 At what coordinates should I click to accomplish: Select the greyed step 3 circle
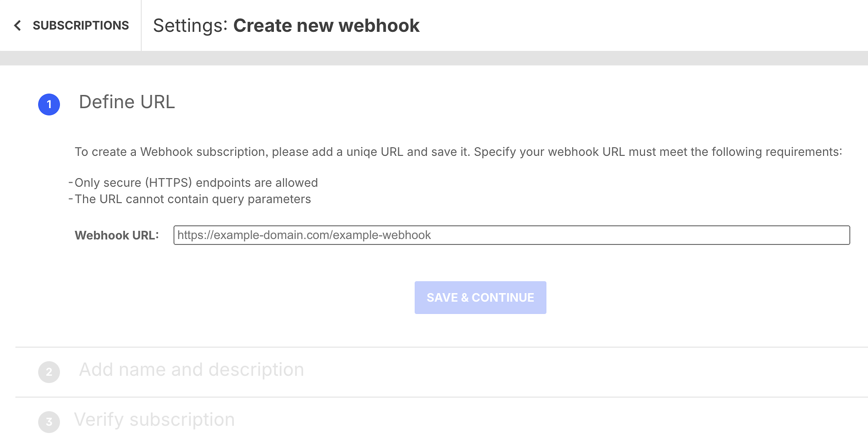point(49,422)
